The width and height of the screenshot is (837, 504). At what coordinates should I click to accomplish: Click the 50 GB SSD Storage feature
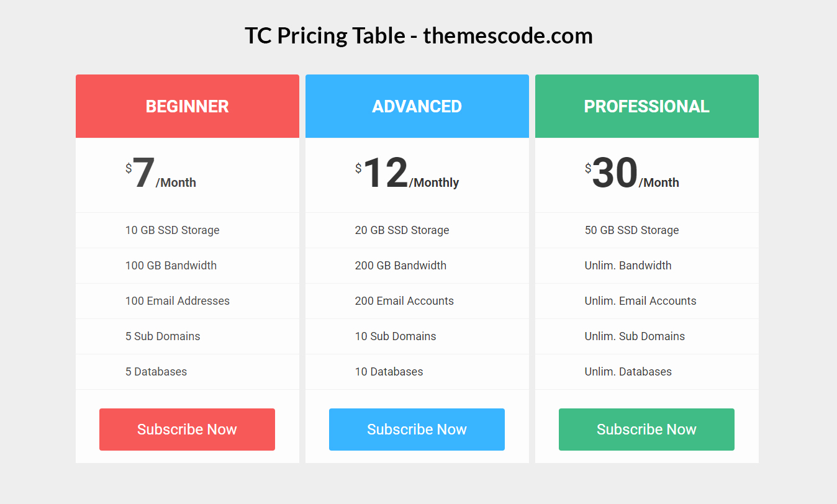coord(632,230)
